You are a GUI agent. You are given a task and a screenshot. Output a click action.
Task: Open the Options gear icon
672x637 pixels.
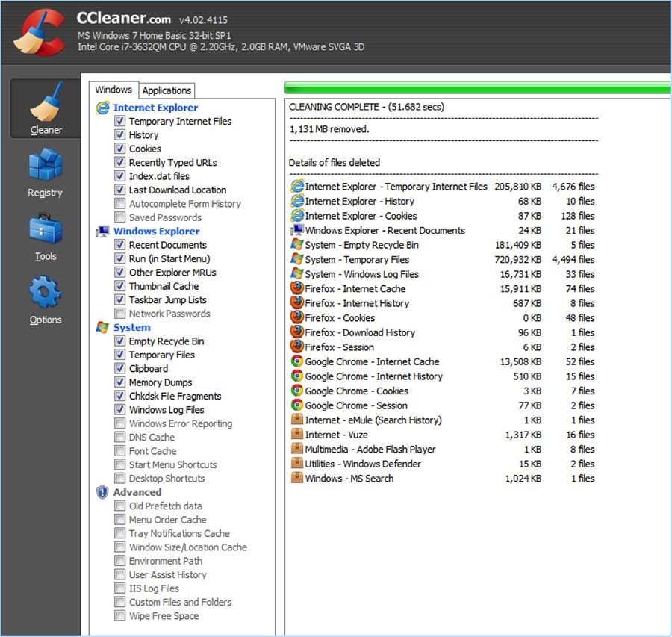(46, 292)
